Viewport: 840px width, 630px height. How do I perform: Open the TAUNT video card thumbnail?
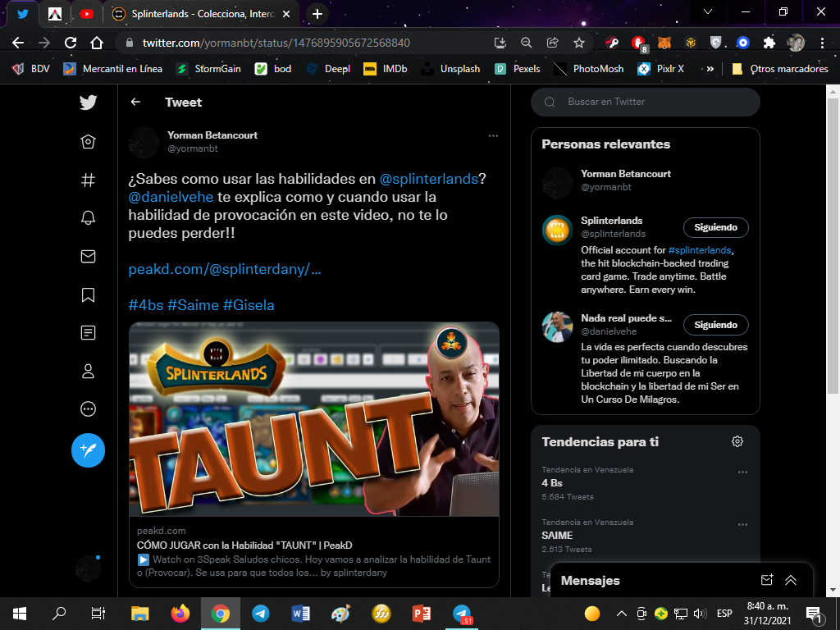pos(314,419)
